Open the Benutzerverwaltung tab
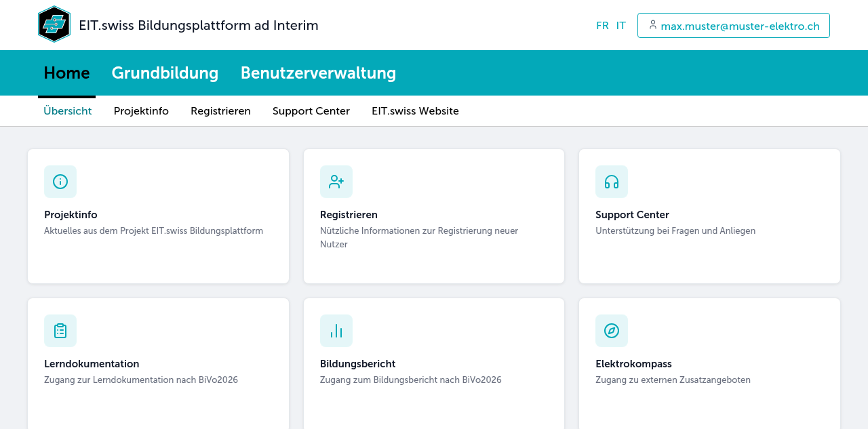The height and width of the screenshot is (429, 868). point(318,73)
